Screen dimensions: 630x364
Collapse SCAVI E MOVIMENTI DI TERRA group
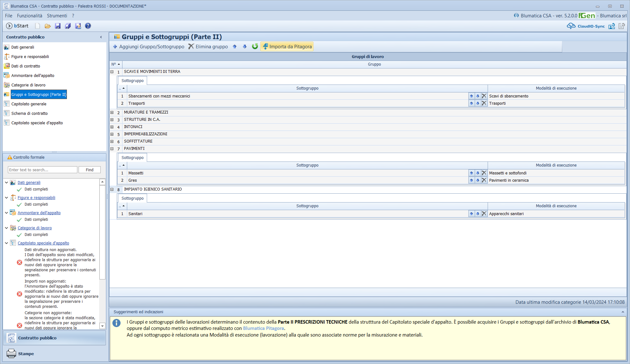[112, 72]
